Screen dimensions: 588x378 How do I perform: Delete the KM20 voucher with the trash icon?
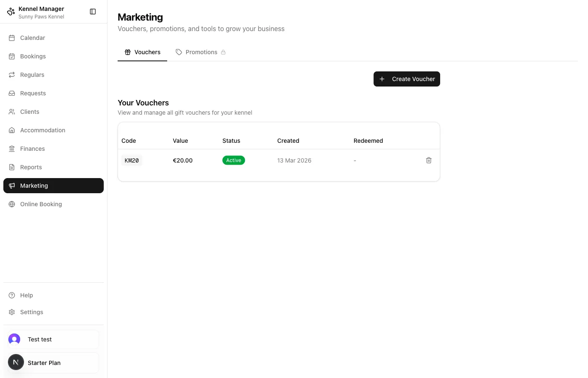[428, 160]
